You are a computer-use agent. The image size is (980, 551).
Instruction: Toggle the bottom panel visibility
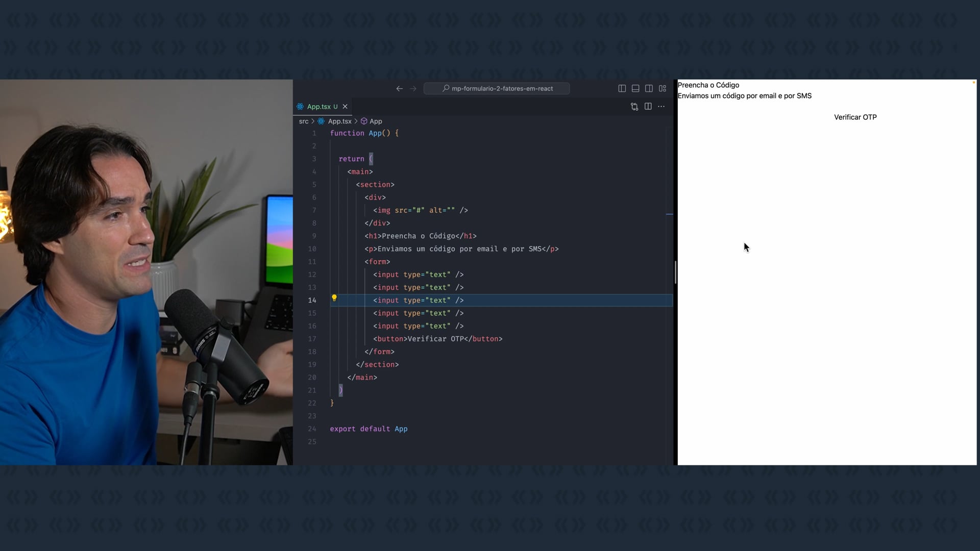click(x=635, y=89)
